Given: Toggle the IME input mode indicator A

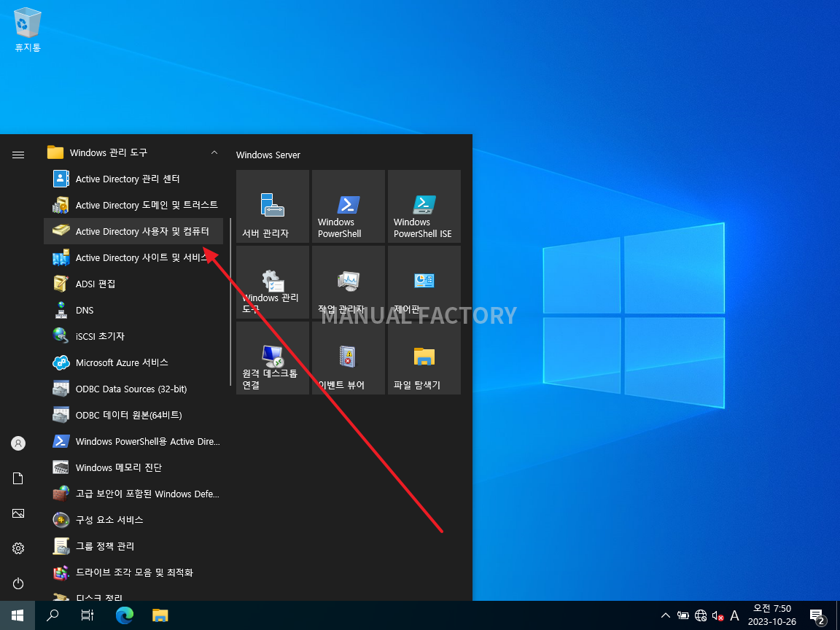Looking at the screenshot, I should click(x=735, y=615).
